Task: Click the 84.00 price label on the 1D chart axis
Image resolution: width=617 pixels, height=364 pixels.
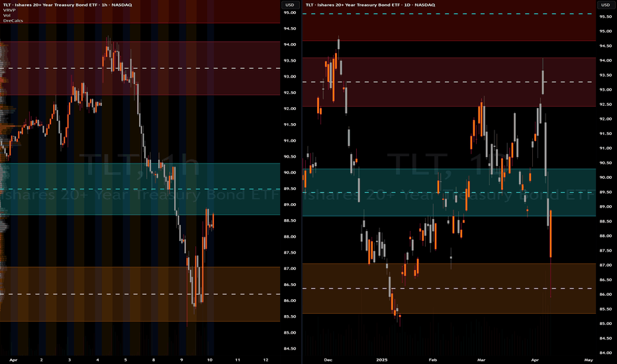Action: [606, 353]
